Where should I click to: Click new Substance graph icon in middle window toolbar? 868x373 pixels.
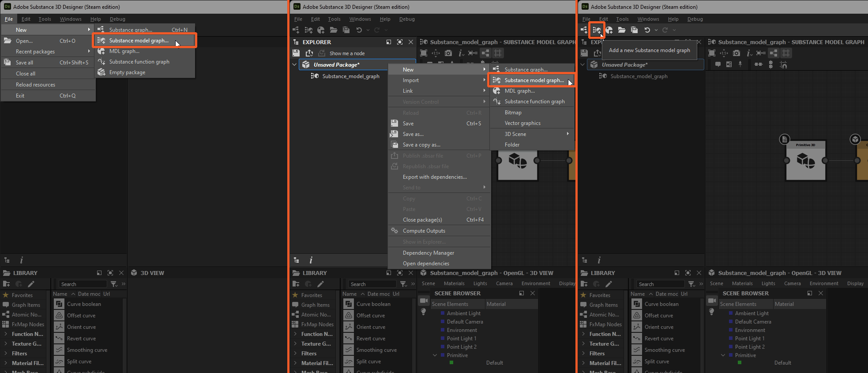296,30
